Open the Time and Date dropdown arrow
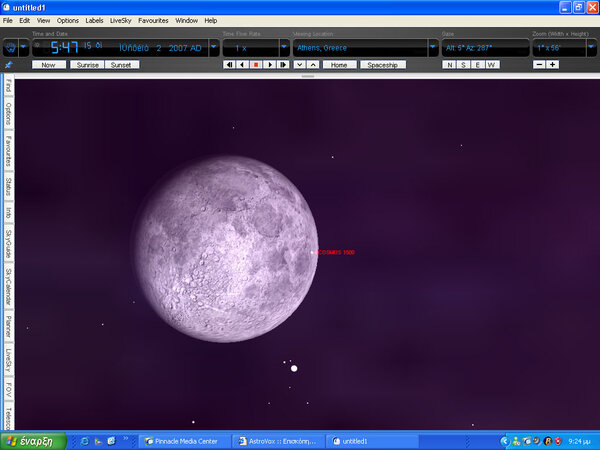 tap(213, 47)
